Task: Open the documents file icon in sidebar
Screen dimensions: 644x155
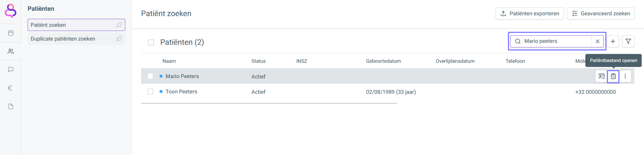Action: 11,106
